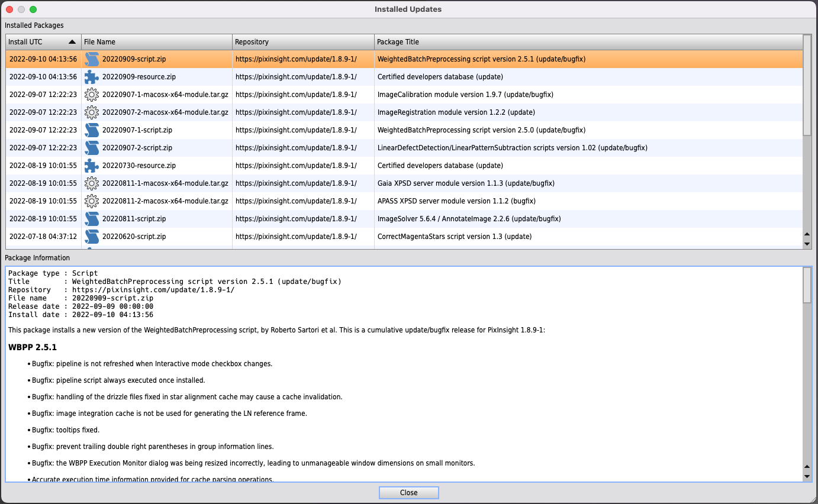818x504 pixels.
Task: Click the repository URL in the 20220909-resource.zip row
Action: (x=296, y=77)
